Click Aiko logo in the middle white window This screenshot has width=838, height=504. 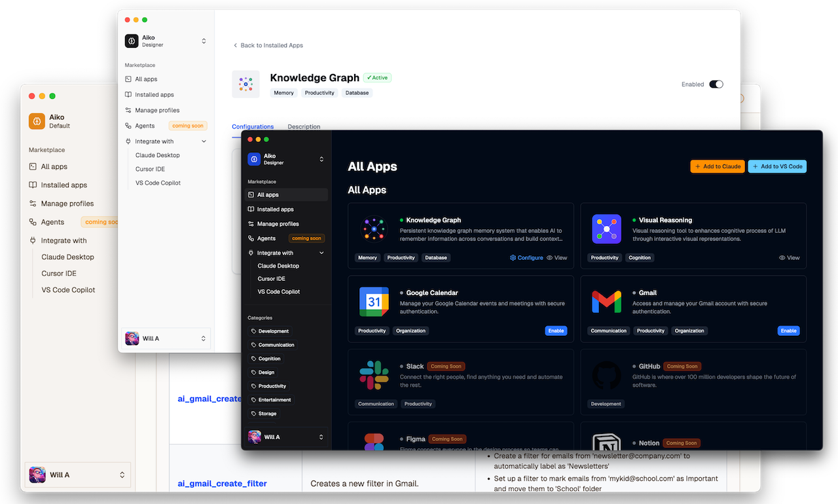click(132, 41)
